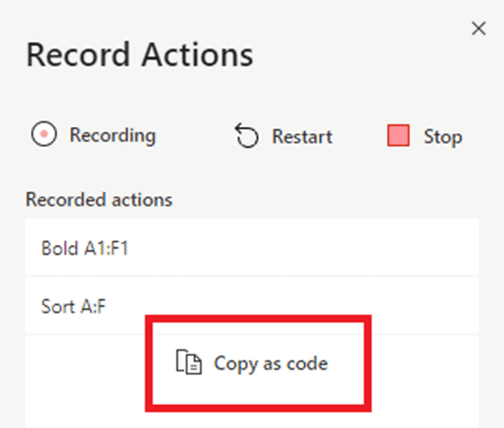Viewport: 504px width, 428px height.
Task: Click the gray area right of the Record Actions title
Action: tap(362, 57)
